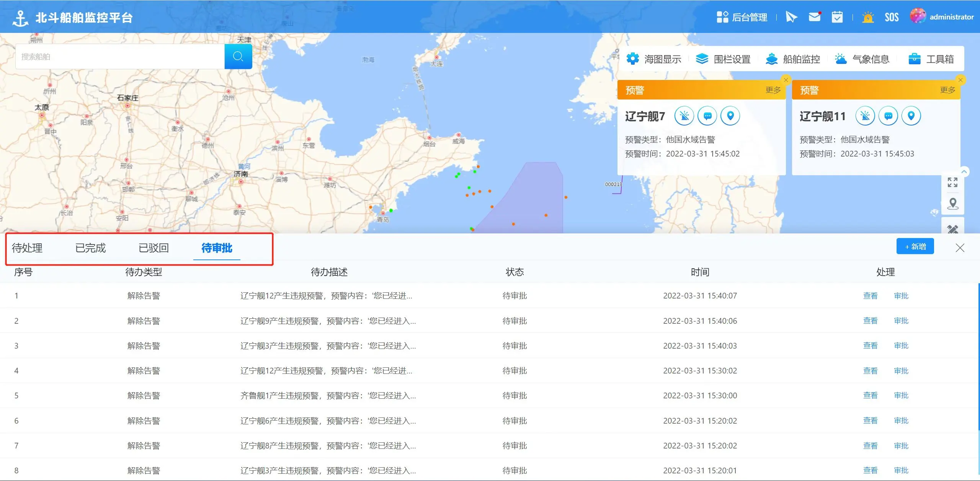Switch to 待处理 tab

coord(27,248)
